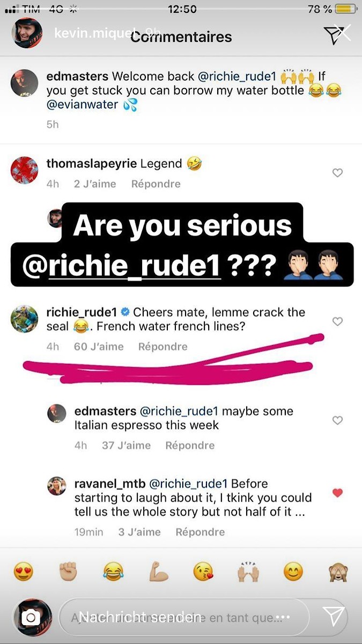Tap the message input field
362x644 pixels.
(182, 617)
